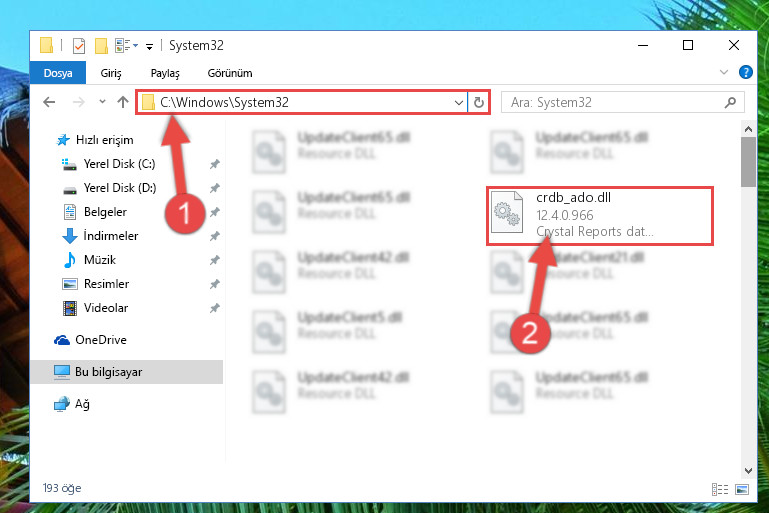The height and width of the screenshot is (513, 769).
Task: Unpin Müzik using its pin icon
Action: pos(214,260)
